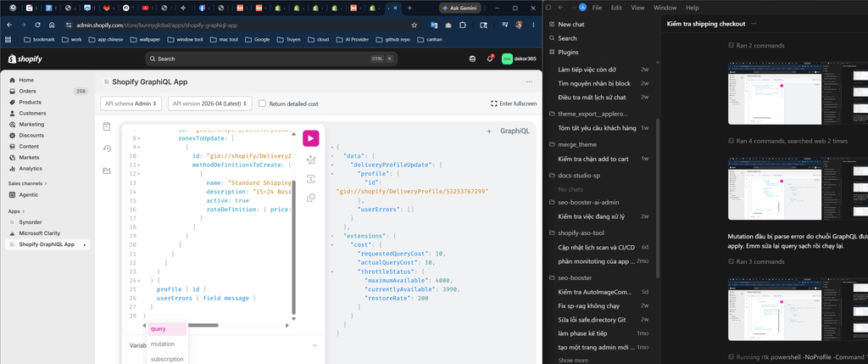Go back in the chat app
The width and height of the screenshot is (868, 364).
(561, 8)
